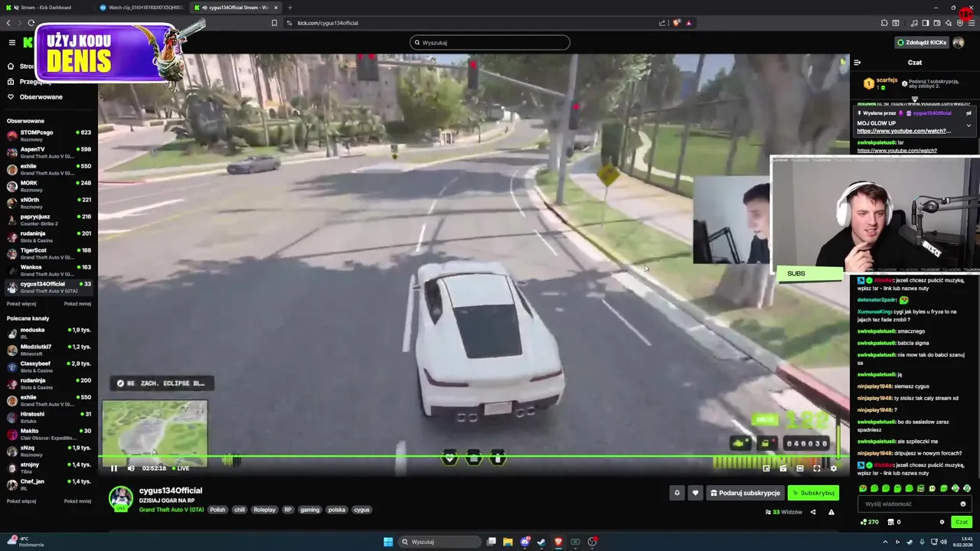The width and height of the screenshot is (980, 551).
Task: Open Classybeef recommended channel
Action: [48, 367]
